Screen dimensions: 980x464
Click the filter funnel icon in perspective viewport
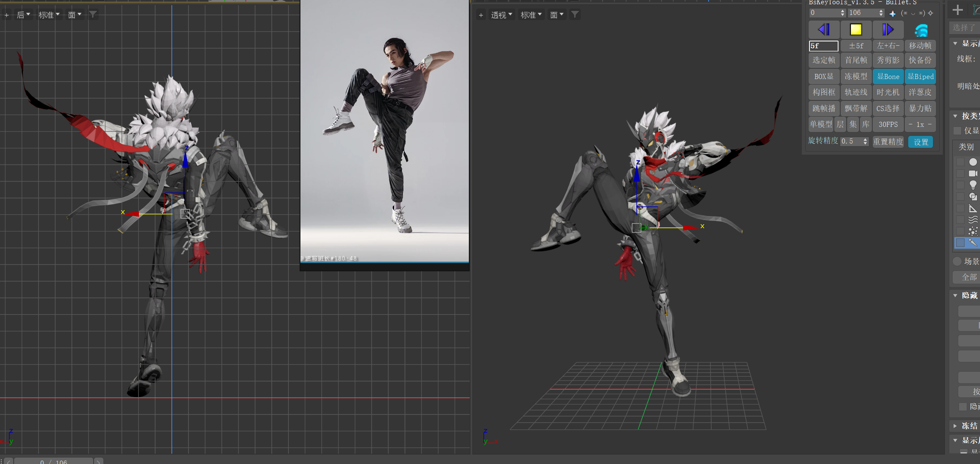(x=575, y=15)
